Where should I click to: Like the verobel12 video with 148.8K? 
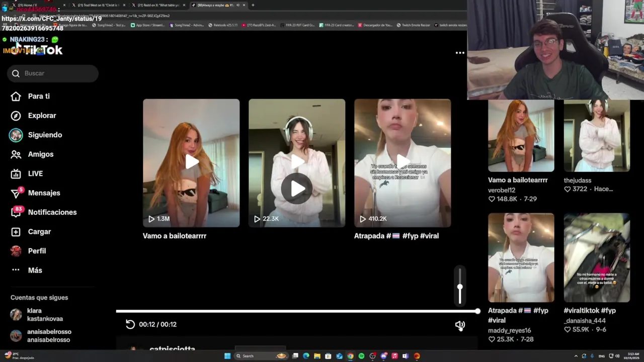point(492,199)
